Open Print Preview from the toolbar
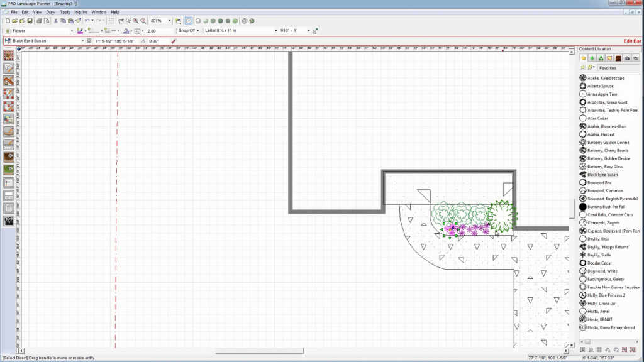Viewport: 644px width, 362px height. [x=46, y=19]
